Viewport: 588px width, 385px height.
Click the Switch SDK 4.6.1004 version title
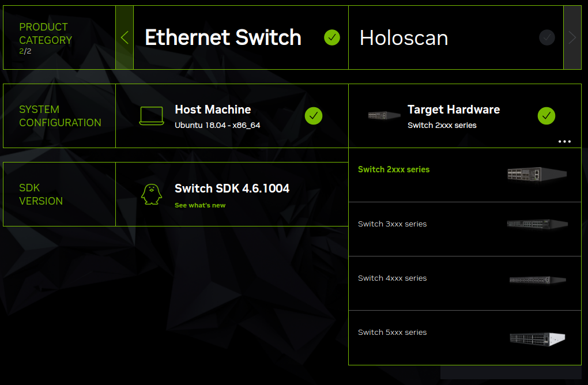232,188
